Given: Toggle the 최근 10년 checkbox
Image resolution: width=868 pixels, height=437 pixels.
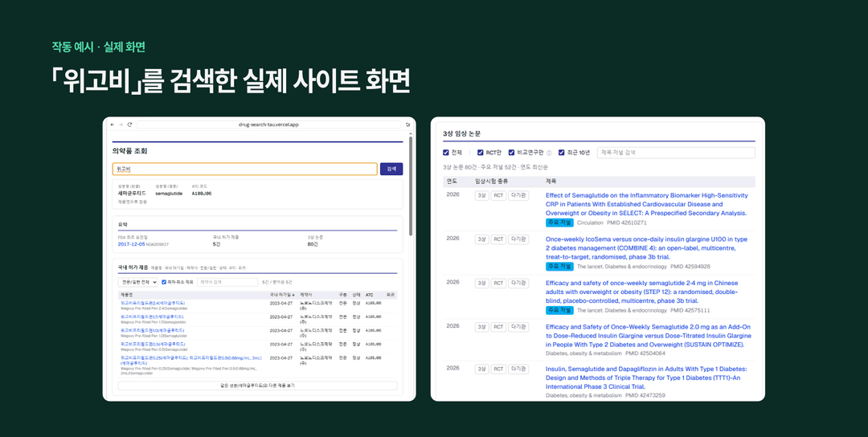Looking at the screenshot, I should click(x=561, y=153).
